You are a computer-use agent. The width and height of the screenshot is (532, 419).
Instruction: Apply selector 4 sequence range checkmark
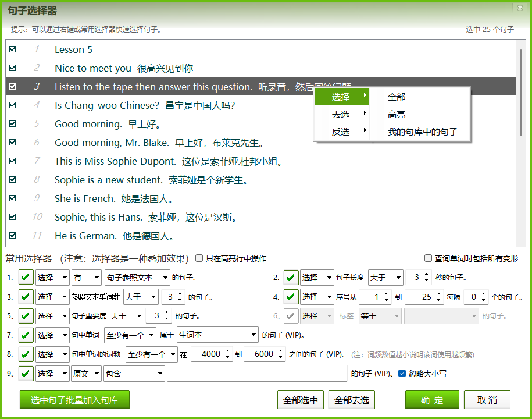pos(291,297)
